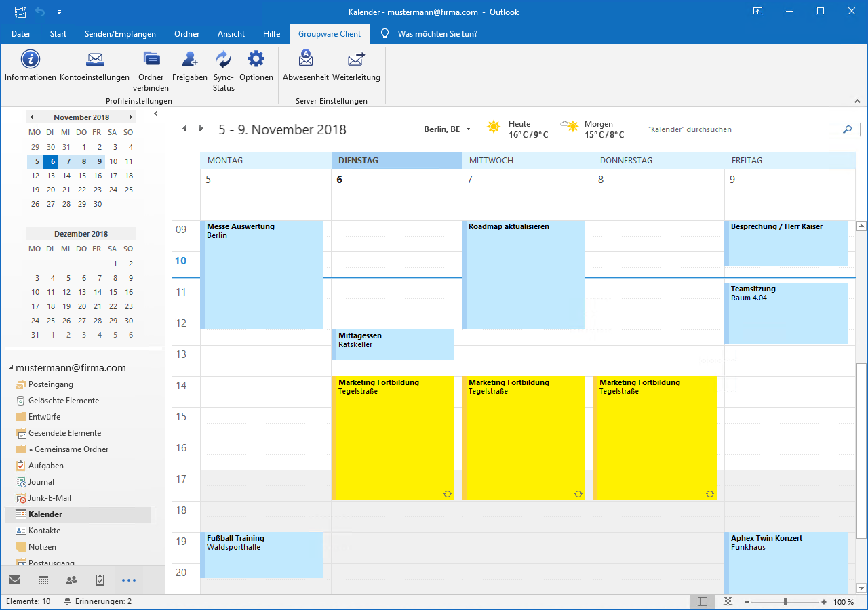Check the Sync-Status icon

click(223, 60)
